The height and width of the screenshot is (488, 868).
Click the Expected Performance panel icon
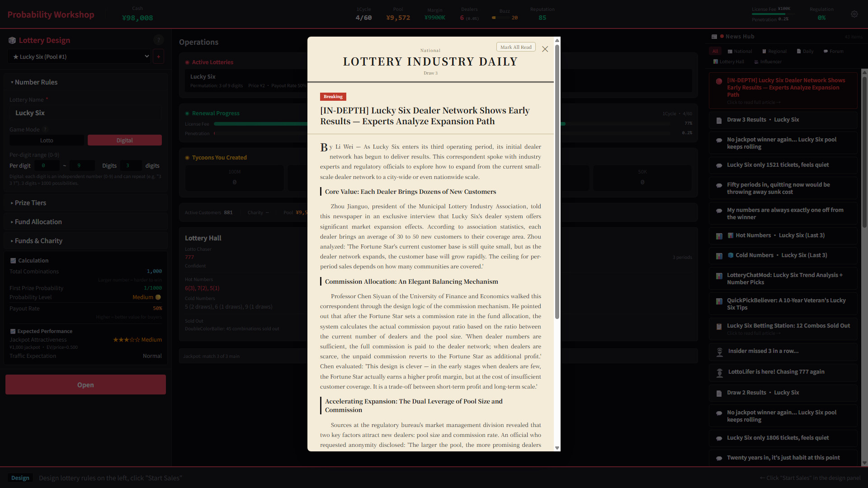click(x=13, y=331)
